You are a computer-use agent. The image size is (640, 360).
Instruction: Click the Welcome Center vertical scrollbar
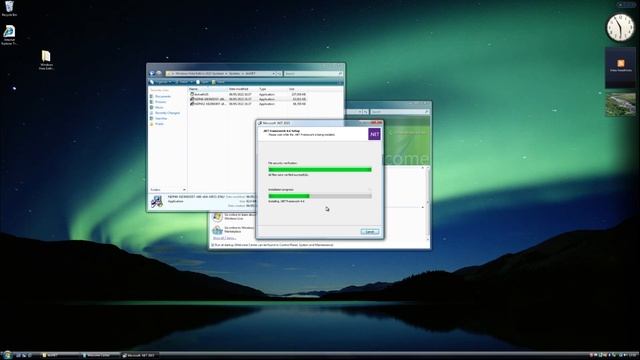(428, 202)
